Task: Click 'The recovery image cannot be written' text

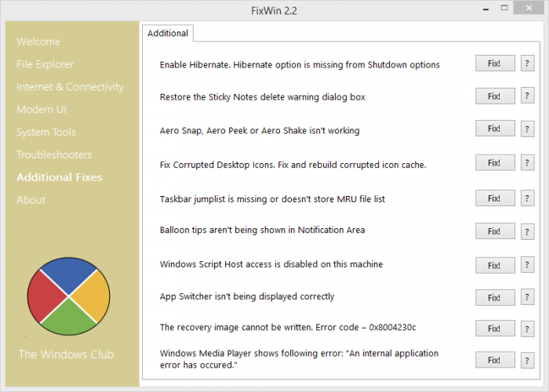Action: (x=288, y=327)
